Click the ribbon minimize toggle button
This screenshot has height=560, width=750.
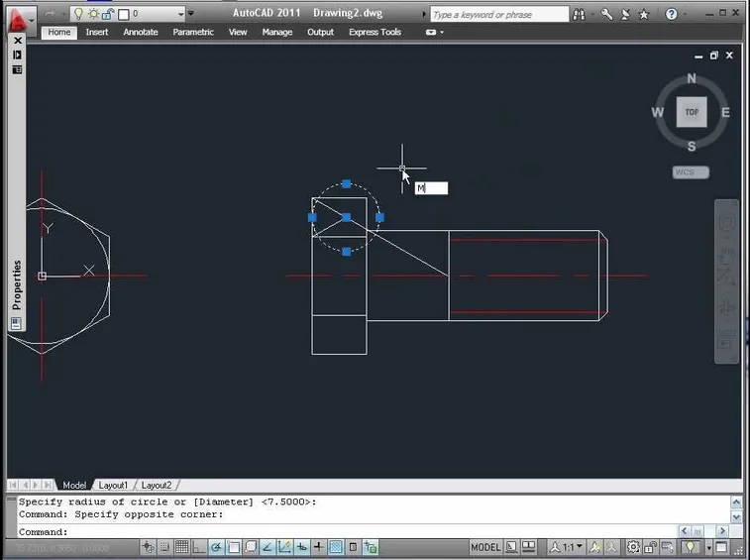point(431,32)
